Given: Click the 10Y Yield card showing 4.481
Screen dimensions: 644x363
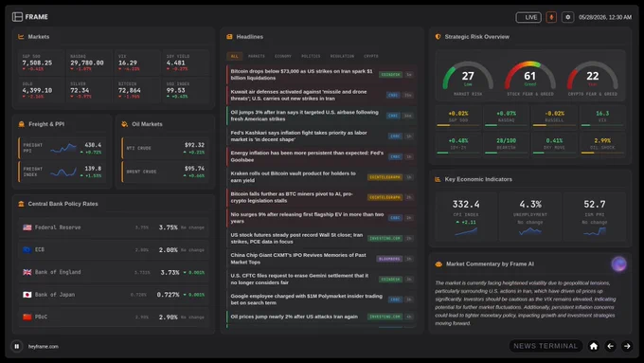Looking at the screenshot, I should tap(186, 63).
